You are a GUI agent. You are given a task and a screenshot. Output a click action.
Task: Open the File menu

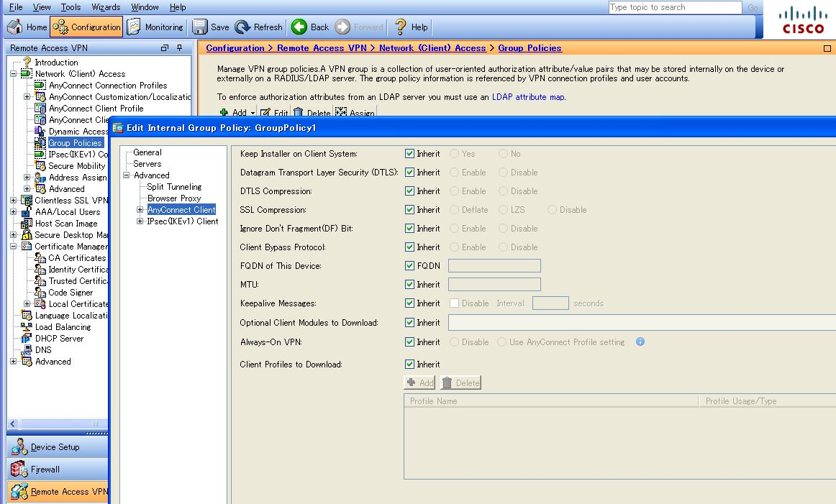[x=16, y=7]
